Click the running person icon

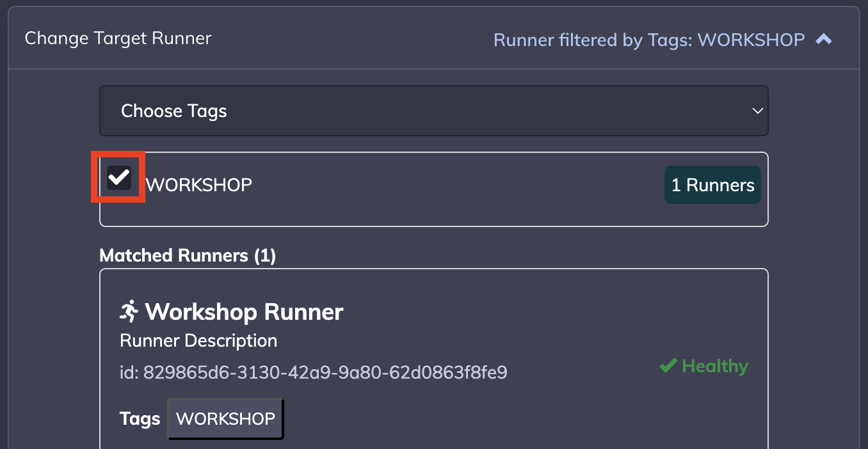(129, 311)
